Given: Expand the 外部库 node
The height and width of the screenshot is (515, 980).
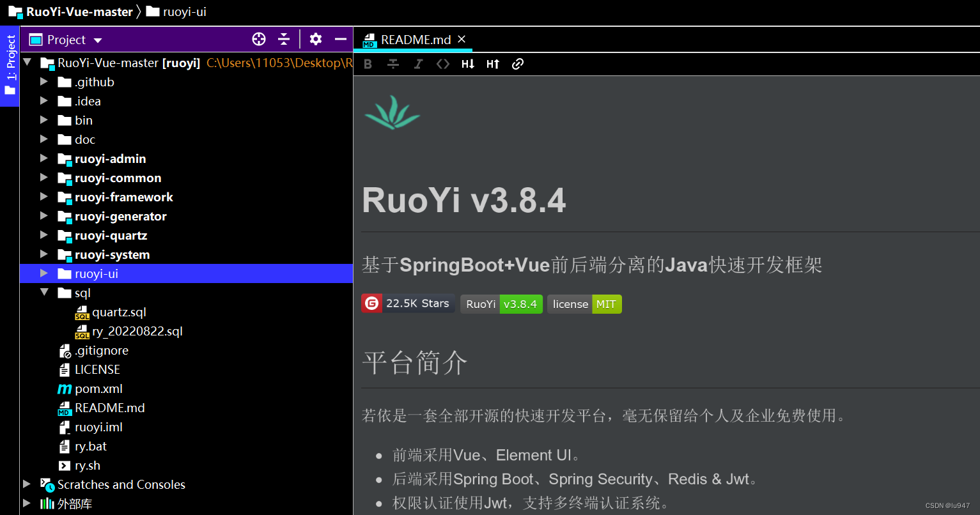Looking at the screenshot, I should (x=27, y=503).
